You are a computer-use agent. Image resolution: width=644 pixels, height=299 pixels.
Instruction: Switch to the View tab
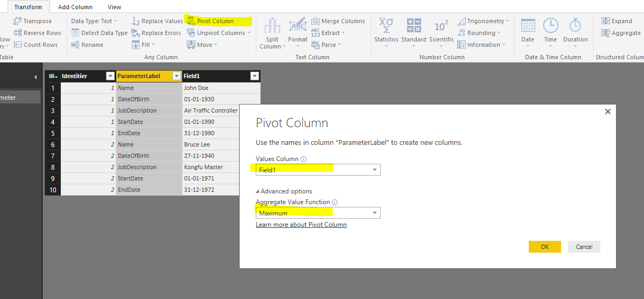coord(114,7)
